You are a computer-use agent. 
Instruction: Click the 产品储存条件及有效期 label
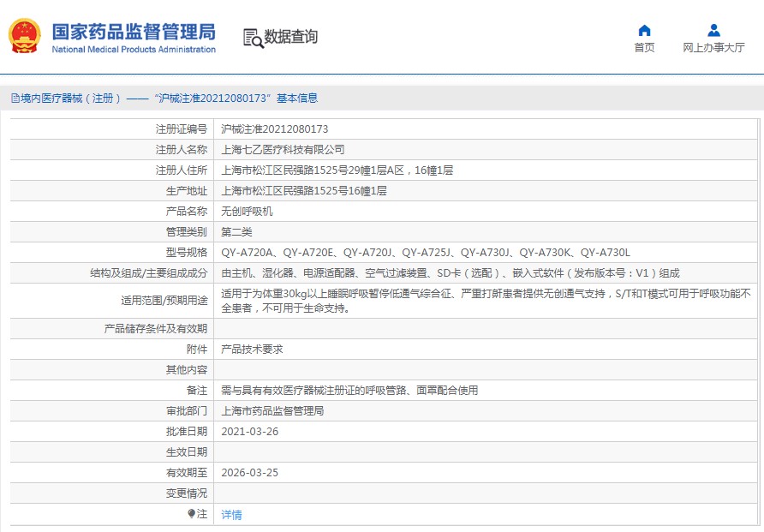coord(155,329)
